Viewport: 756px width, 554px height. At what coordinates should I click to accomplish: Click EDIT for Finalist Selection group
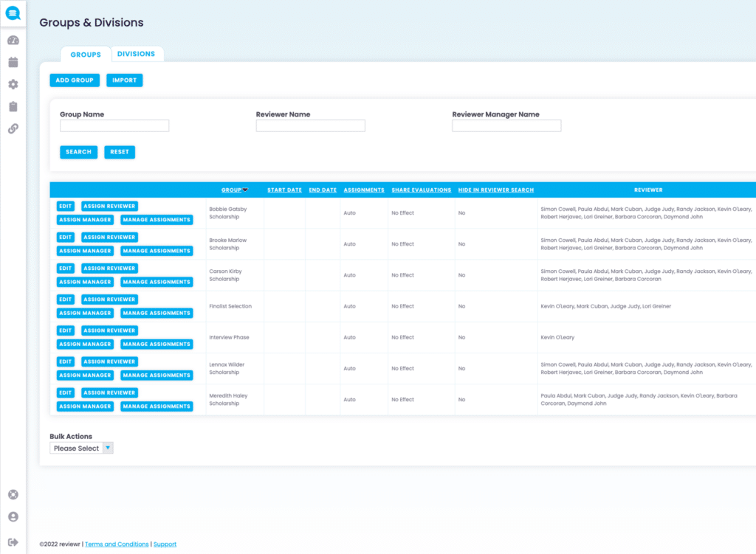65,299
